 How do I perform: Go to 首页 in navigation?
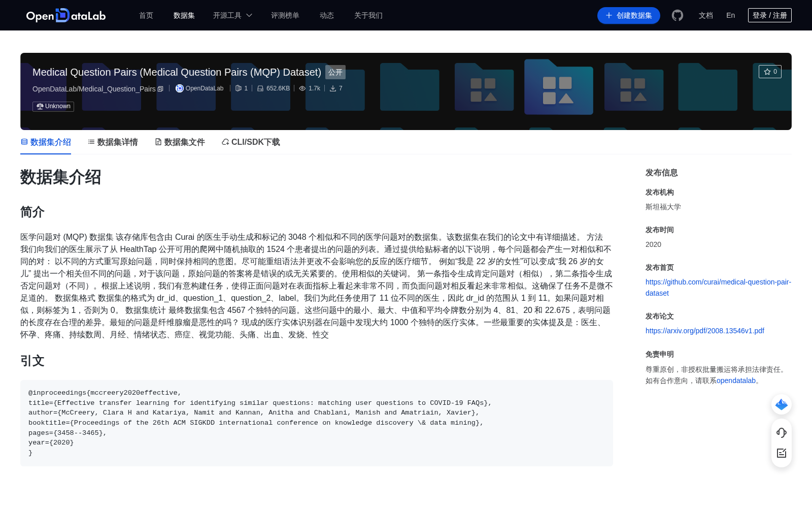(x=146, y=15)
